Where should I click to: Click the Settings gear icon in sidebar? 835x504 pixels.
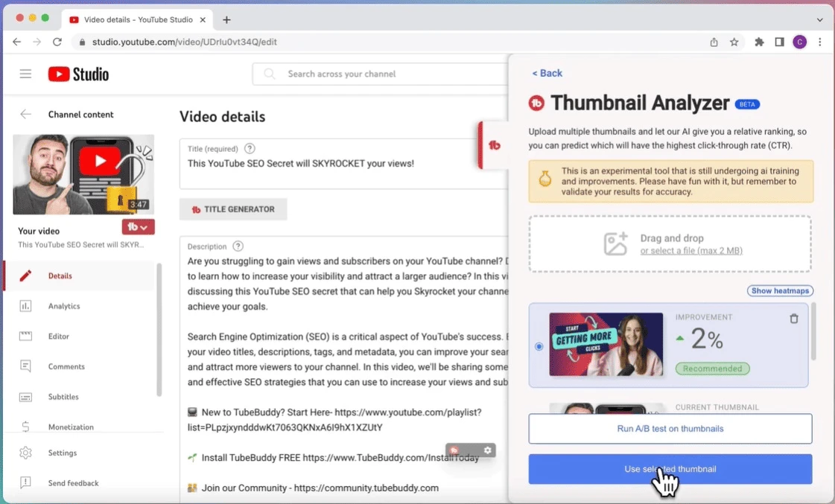pyautogui.click(x=25, y=453)
